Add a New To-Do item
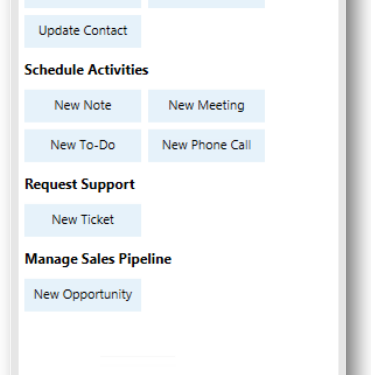Screen dimensions: 371x375 [x=83, y=146]
